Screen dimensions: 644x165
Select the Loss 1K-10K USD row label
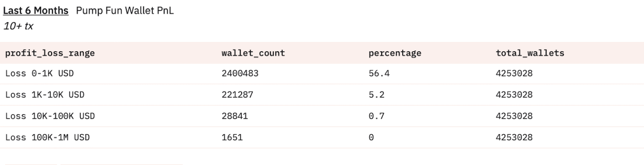pos(45,95)
